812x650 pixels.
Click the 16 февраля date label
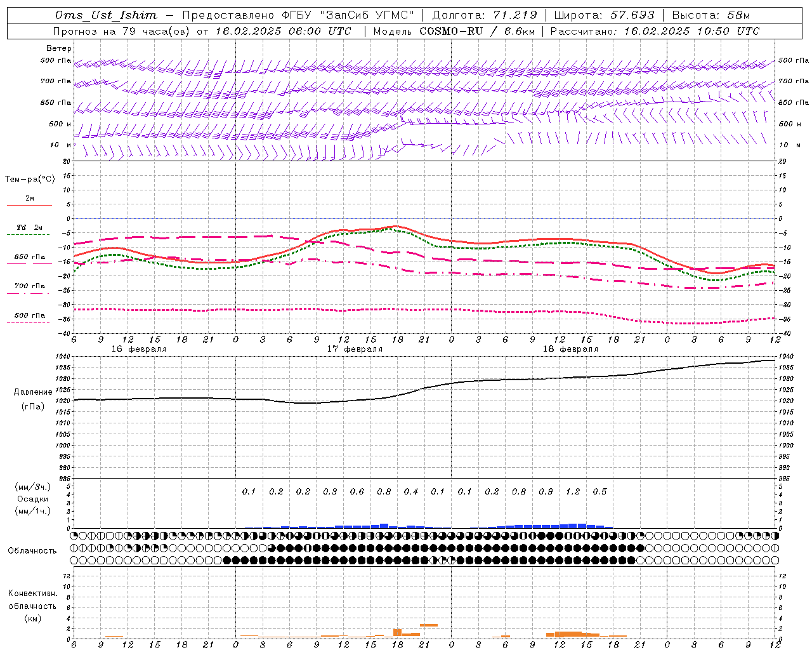pos(139,349)
